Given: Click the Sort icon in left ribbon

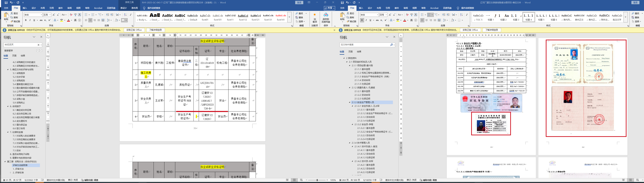Looking at the screenshot, I should pos(125,15).
